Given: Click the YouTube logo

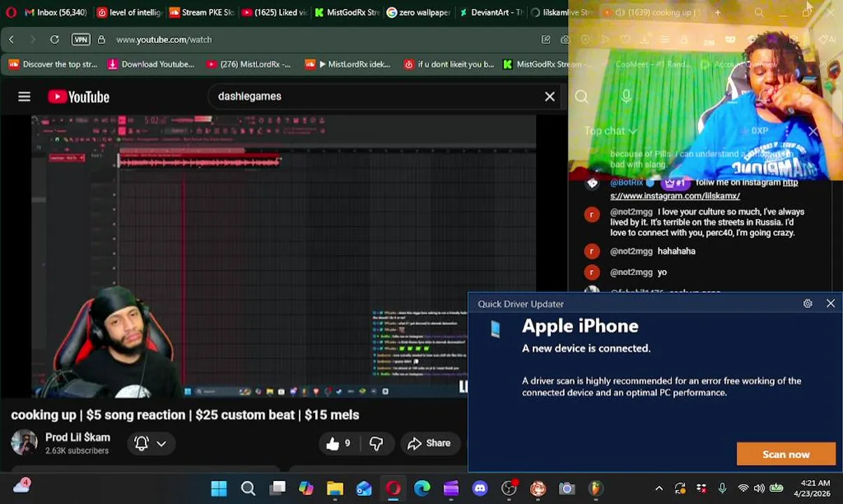Looking at the screenshot, I should 78,97.
